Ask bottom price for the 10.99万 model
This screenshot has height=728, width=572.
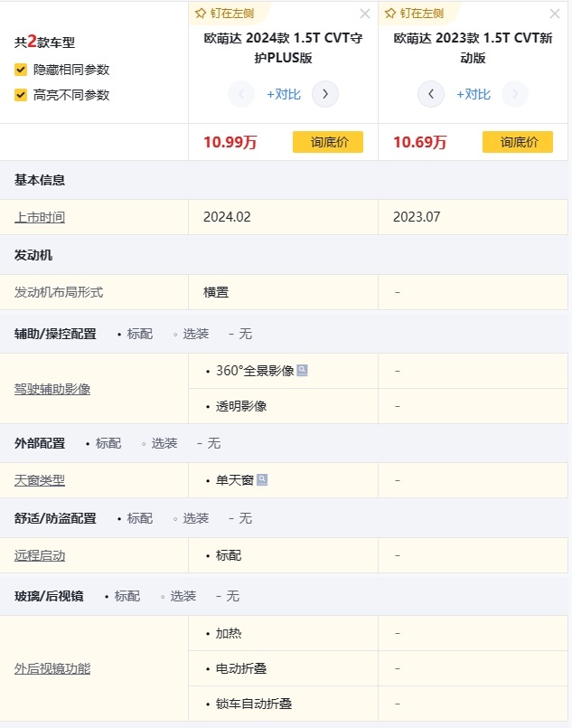(328, 142)
